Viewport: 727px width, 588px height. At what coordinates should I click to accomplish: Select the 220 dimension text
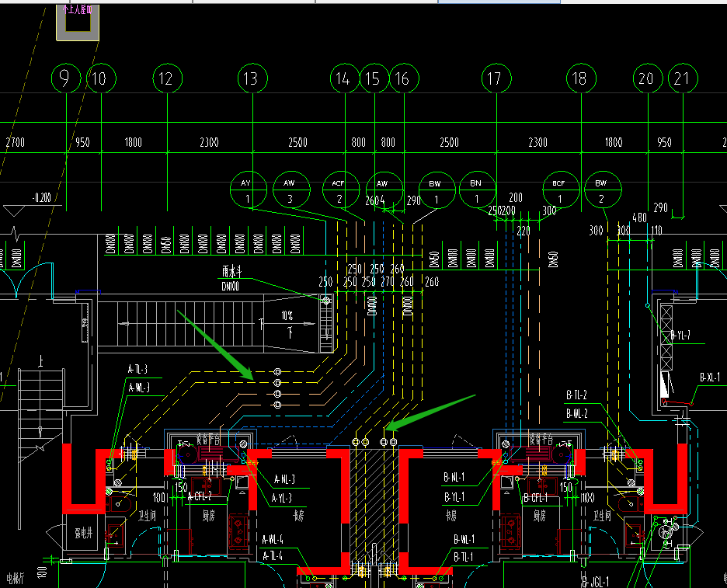click(x=524, y=231)
